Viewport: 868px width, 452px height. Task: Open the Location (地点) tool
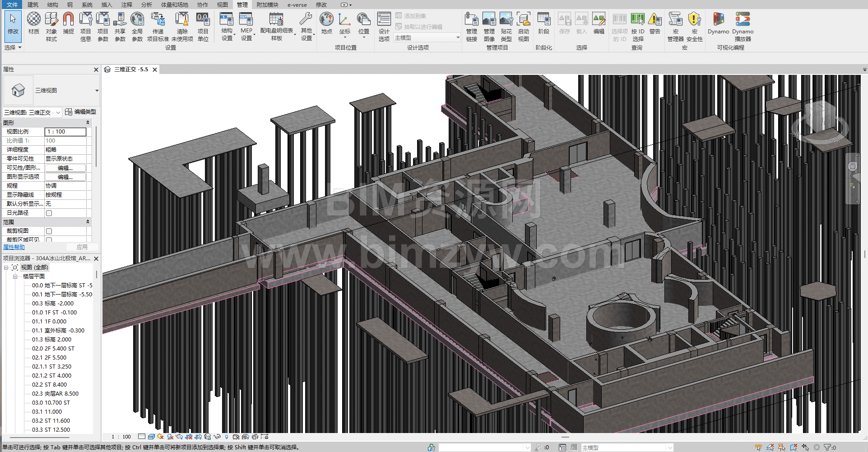tap(326, 23)
